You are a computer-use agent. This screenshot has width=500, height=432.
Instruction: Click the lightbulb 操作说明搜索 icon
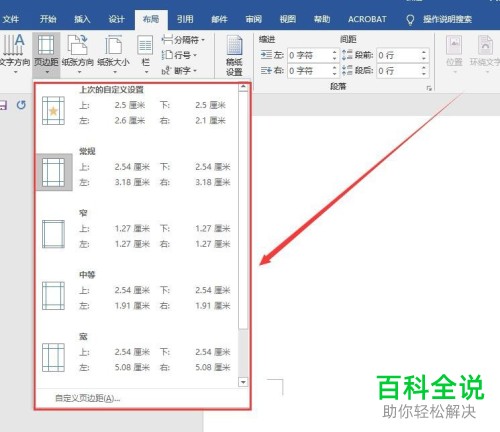point(410,20)
